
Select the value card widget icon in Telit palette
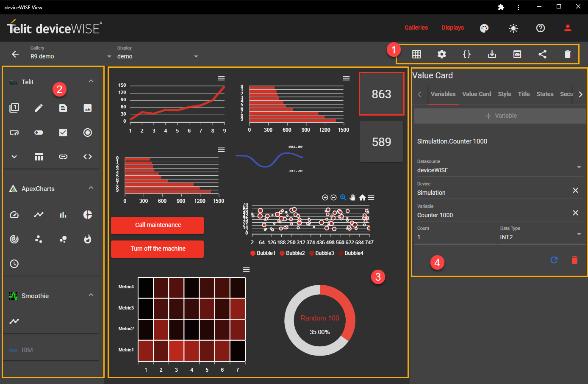point(14,108)
